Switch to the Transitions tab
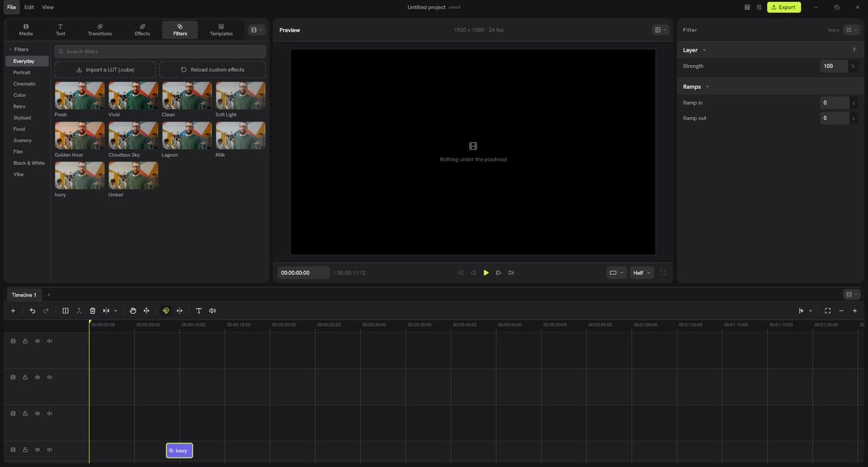The image size is (868, 467). pos(100,30)
